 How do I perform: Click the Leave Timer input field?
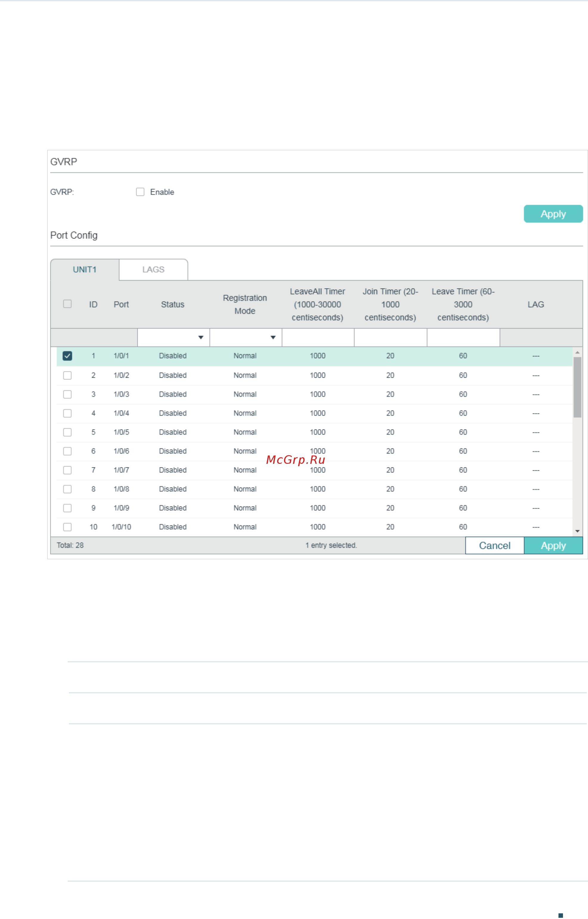[463, 337]
